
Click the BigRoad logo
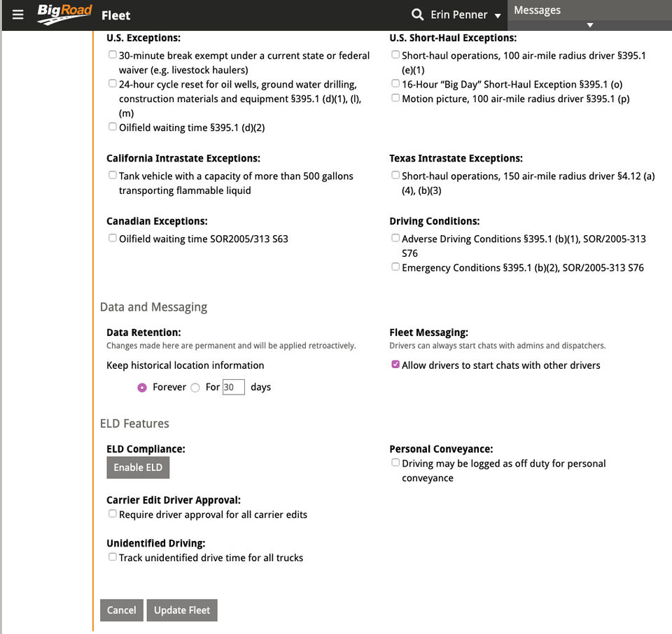64,14
